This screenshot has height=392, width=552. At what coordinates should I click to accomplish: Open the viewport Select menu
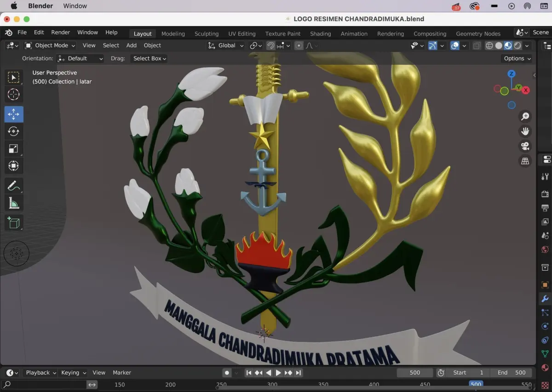pos(111,45)
